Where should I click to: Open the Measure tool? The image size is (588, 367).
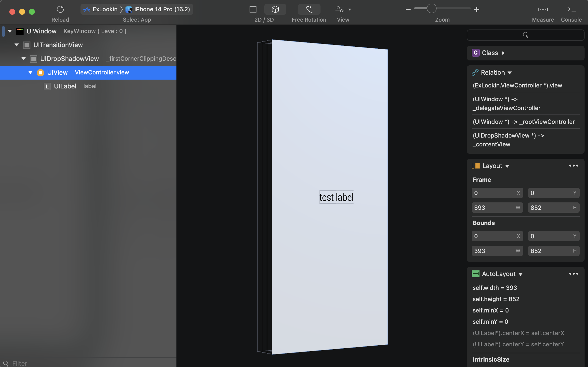(543, 9)
